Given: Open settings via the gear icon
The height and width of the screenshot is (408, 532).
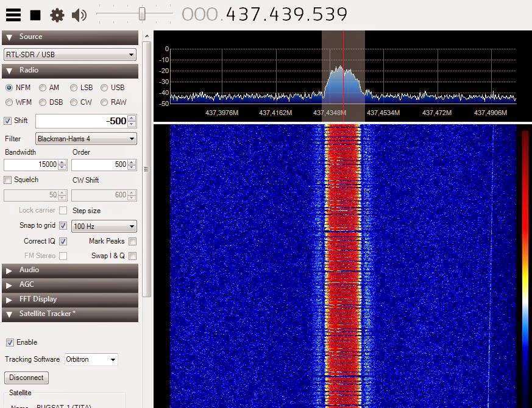Looking at the screenshot, I should (x=57, y=15).
